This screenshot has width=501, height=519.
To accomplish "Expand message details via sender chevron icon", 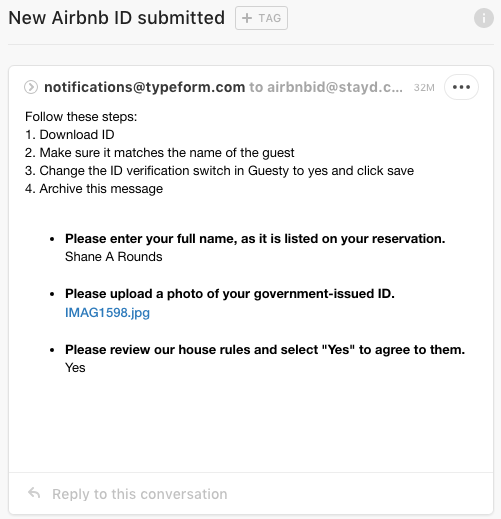I will pos(31,87).
